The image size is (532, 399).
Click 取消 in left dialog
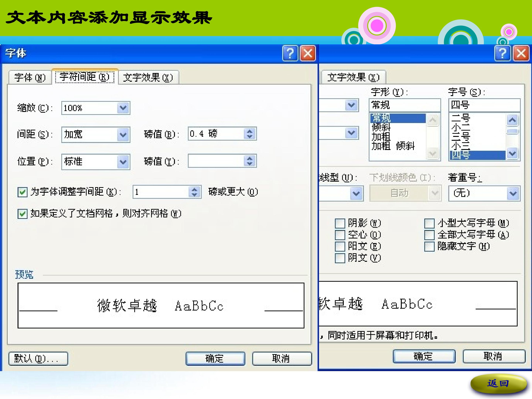(x=282, y=359)
